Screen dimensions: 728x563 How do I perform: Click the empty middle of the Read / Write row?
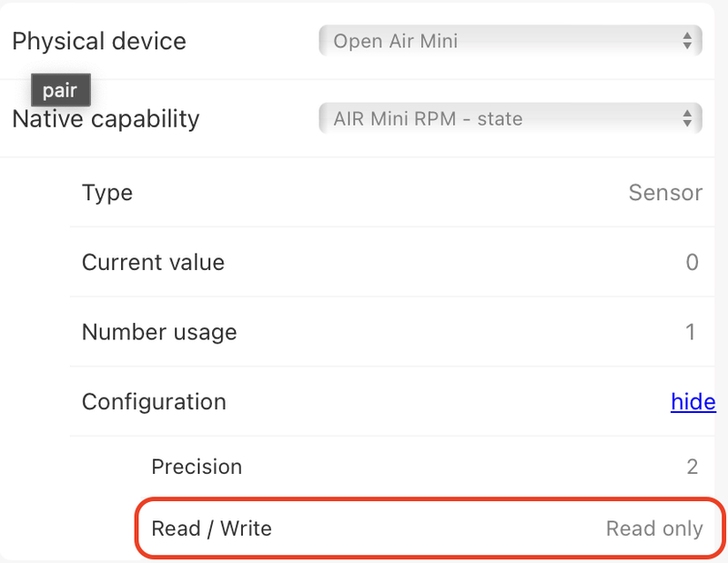pyautogui.click(x=437, y=528)
